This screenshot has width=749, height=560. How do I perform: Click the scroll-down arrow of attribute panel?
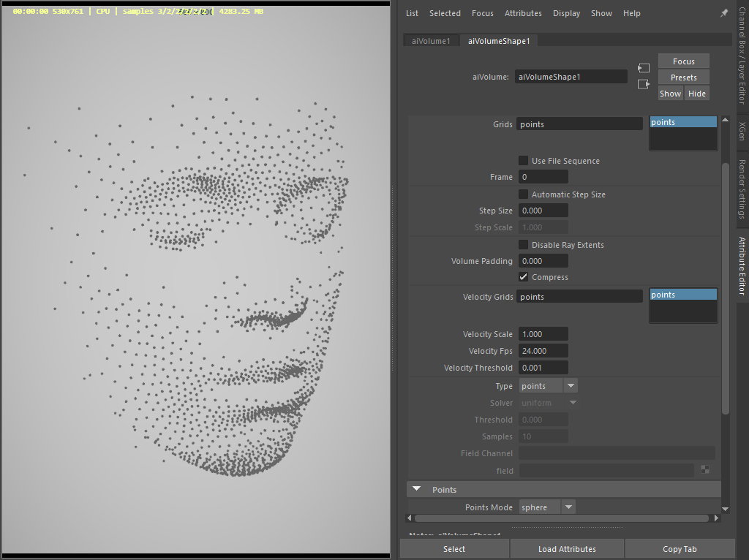click(725, 509)
